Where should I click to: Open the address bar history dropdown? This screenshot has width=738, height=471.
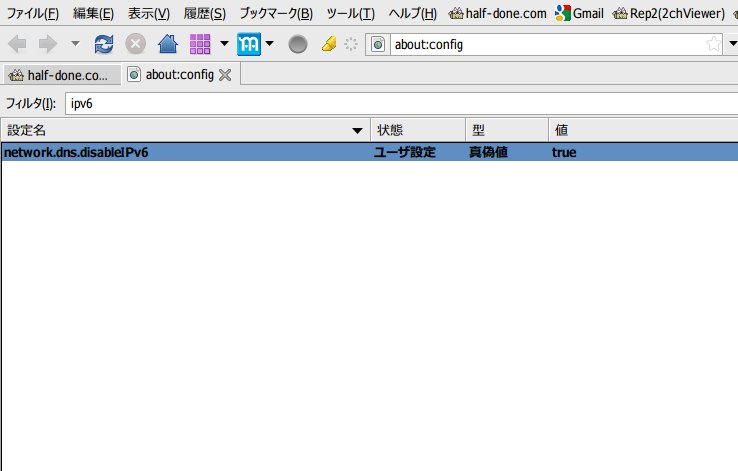click(732, 44)
